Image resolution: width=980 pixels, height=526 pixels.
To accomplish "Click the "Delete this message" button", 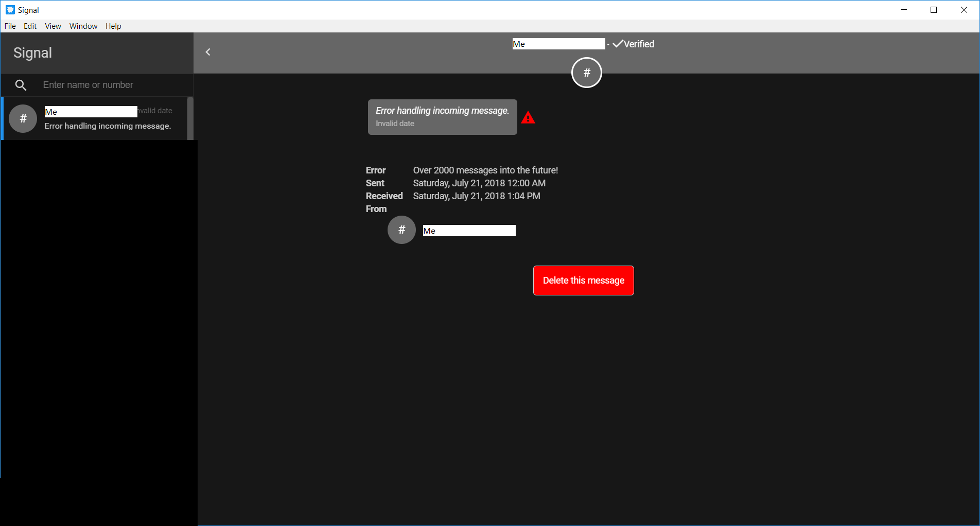I will tap(583, 280).
